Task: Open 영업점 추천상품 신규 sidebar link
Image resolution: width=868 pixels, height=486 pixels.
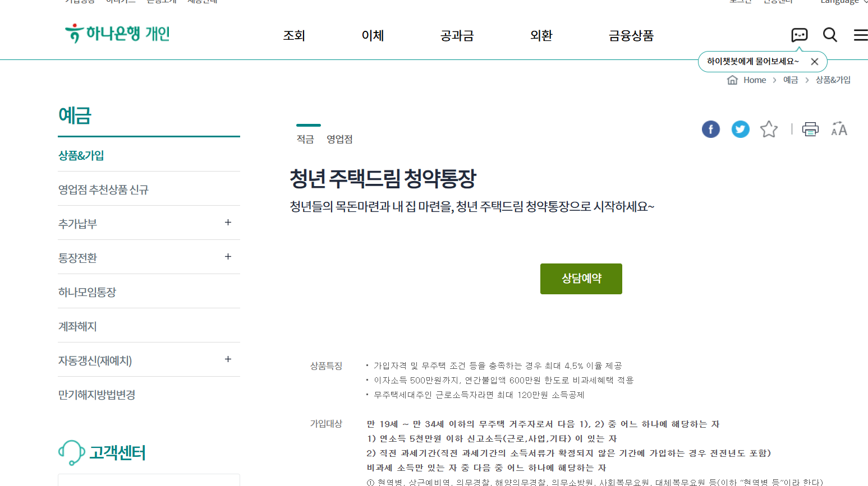Action: (103, 189)
